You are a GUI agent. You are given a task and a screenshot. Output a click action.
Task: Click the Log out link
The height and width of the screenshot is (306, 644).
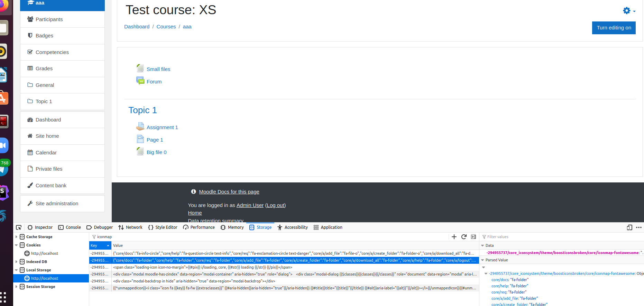[x=276, y=205]
